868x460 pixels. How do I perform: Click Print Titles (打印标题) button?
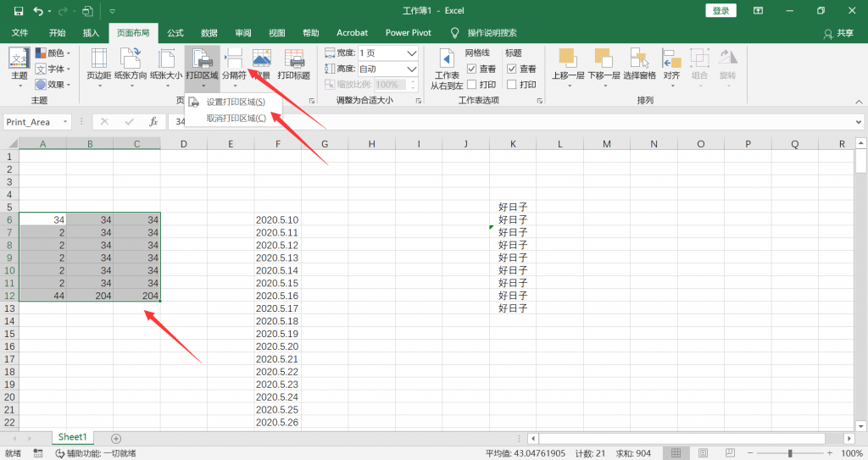tap(294, 66)
